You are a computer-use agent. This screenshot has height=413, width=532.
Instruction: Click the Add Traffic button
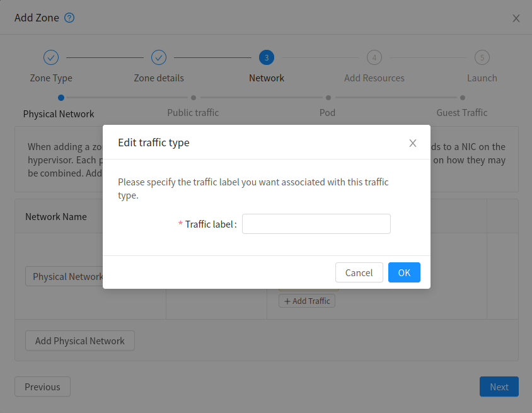tap(306, 301)
